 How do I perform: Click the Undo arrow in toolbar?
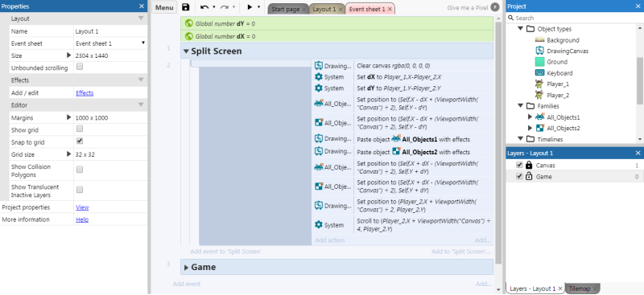204,7
